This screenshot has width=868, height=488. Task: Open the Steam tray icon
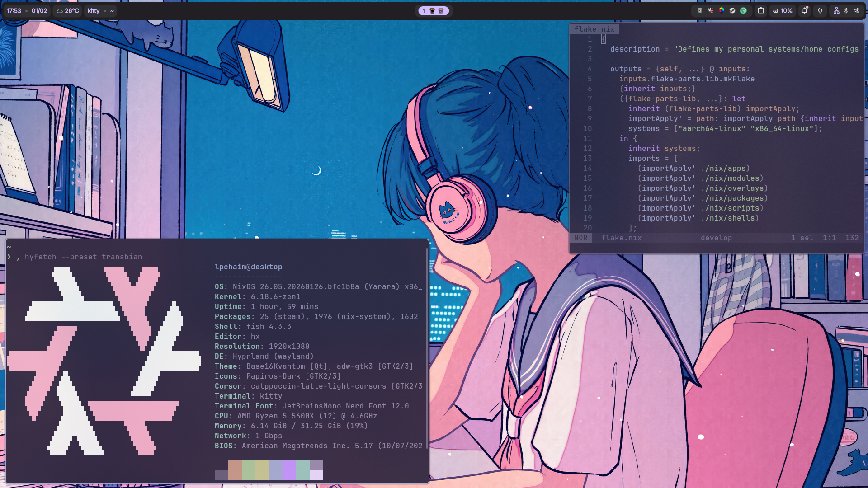tap(732, 11)
